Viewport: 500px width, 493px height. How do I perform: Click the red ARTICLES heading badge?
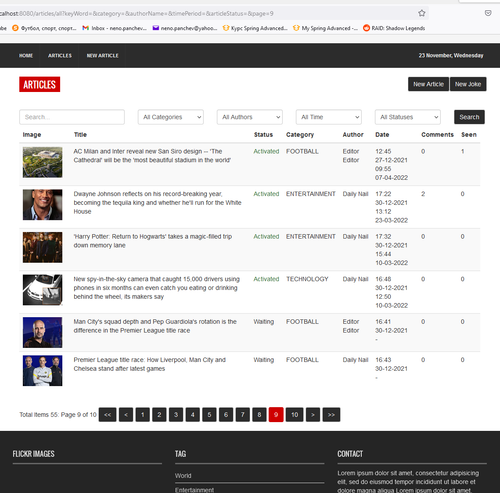[40, 84]
